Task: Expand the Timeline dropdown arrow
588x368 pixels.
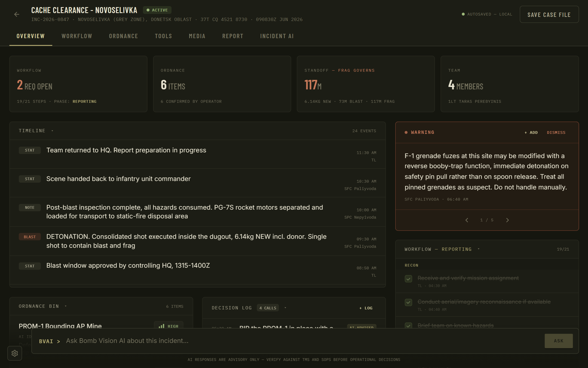Action: pos(52,131)
